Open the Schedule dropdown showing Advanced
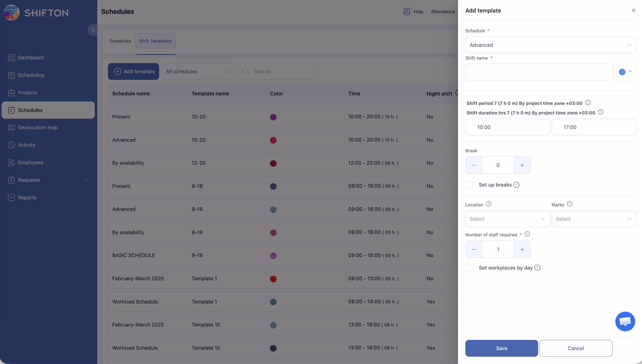This screenshot has width=642, height=364. point(550,45)
